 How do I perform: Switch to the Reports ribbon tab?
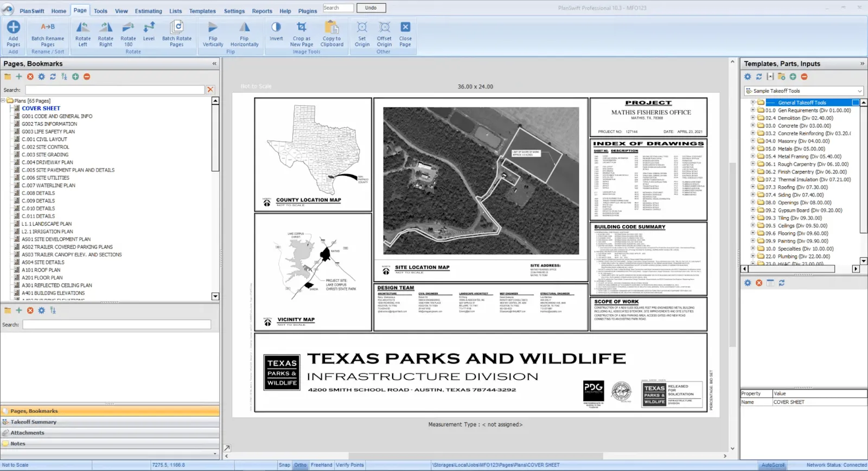click(x=262, y=11)
